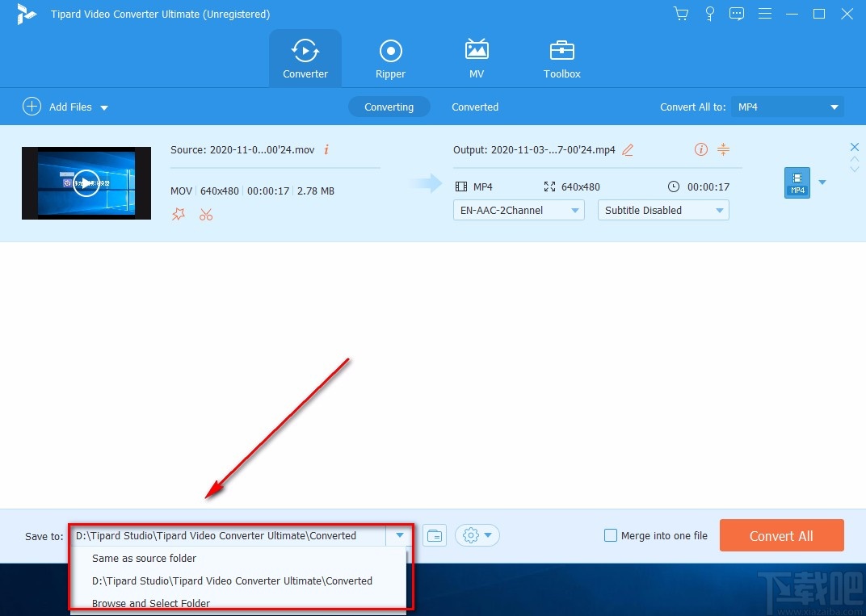Open the gear settings dropdown
Viewport: 866px width, 616px height.
coord(477,535)
